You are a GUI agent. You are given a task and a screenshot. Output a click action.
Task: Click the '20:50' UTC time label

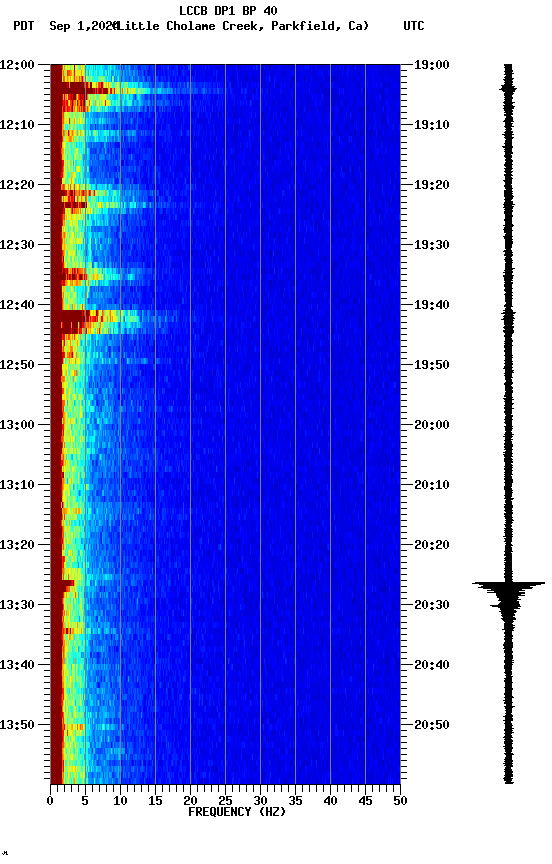click(432, 725)
